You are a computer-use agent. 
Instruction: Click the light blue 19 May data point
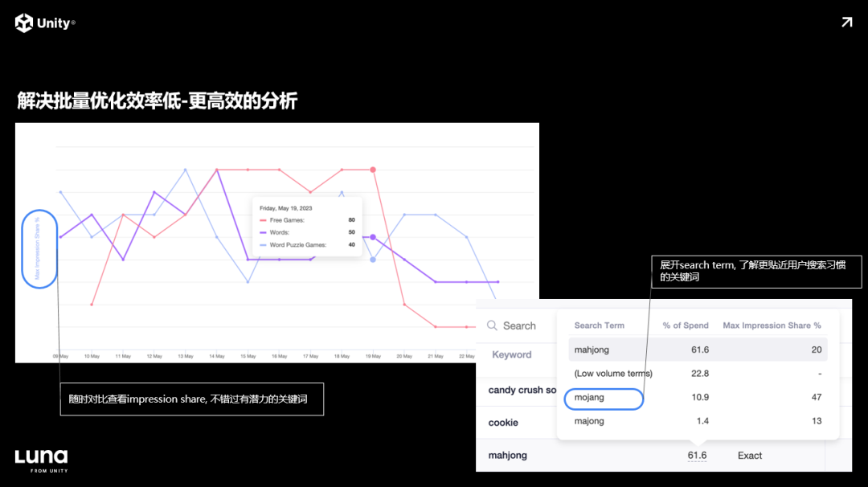point(373,259)
